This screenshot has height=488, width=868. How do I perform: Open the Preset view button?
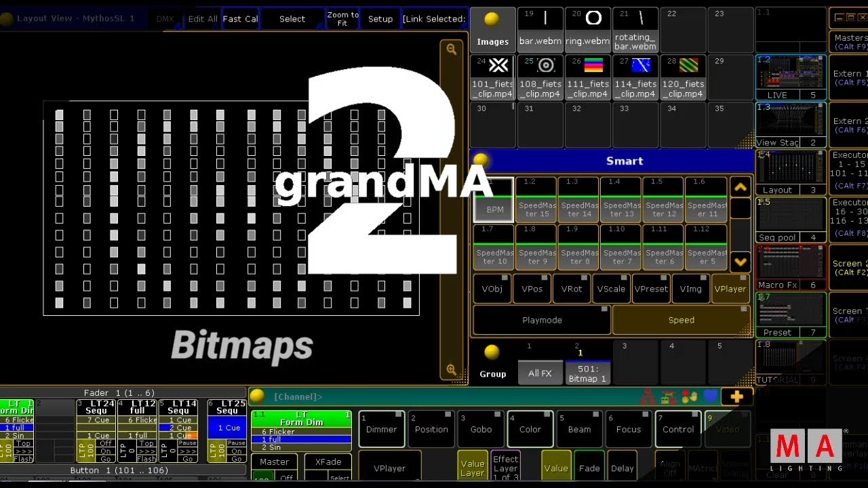pyautogui.click(x=791, y=314)
